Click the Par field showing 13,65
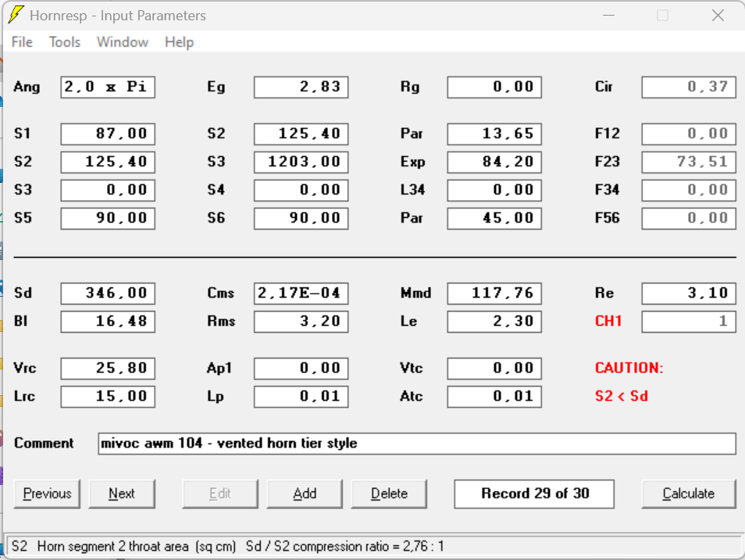Viewport: 745px width, 560px height. pyautogui.click(x=494, y=134)
